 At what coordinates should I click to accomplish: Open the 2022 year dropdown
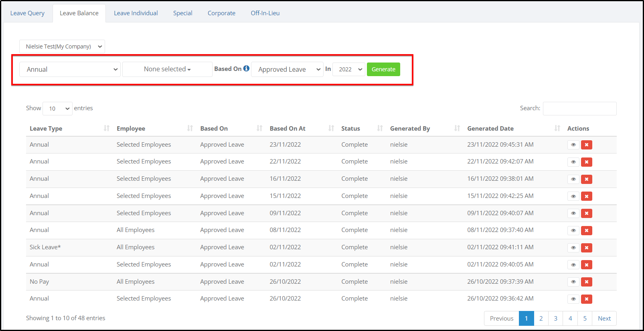pos(349,69)
